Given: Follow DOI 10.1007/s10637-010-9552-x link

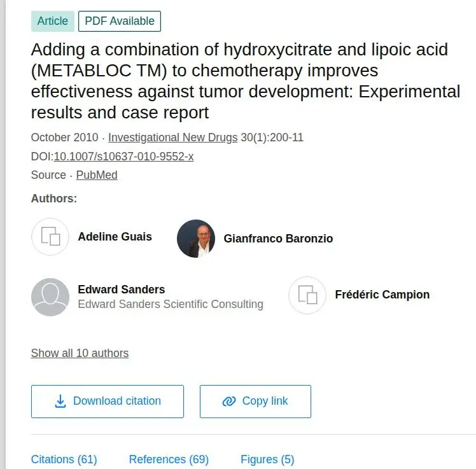Looking at the screenshot, I should (123, 157).
